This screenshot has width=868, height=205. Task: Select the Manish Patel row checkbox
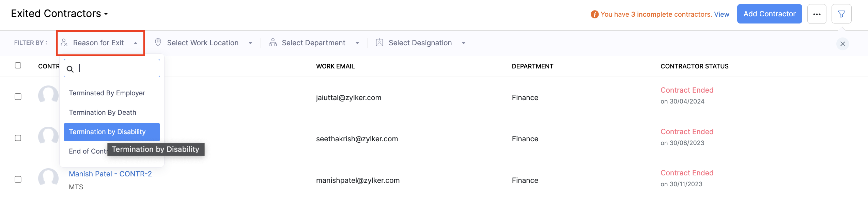pos(18,179)
